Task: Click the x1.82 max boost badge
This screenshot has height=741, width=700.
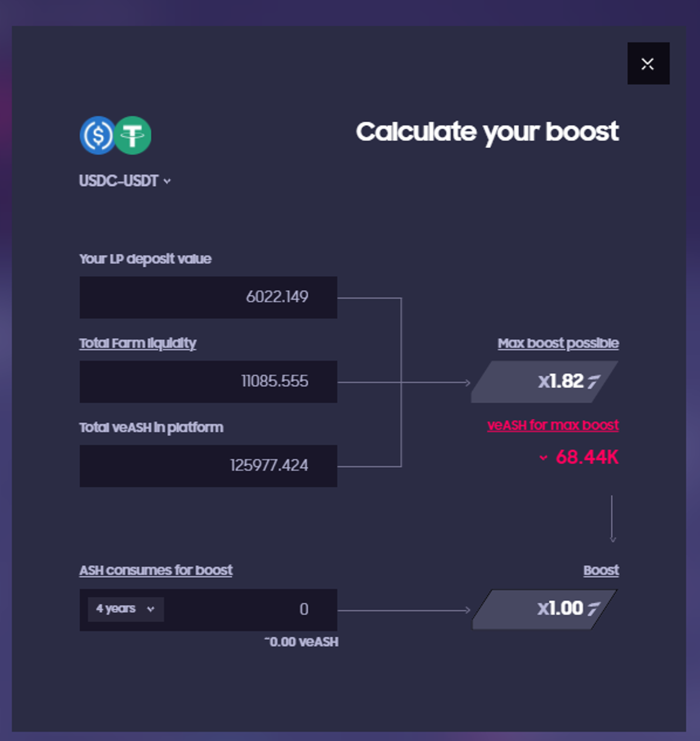Action: [x=544, y=381]
